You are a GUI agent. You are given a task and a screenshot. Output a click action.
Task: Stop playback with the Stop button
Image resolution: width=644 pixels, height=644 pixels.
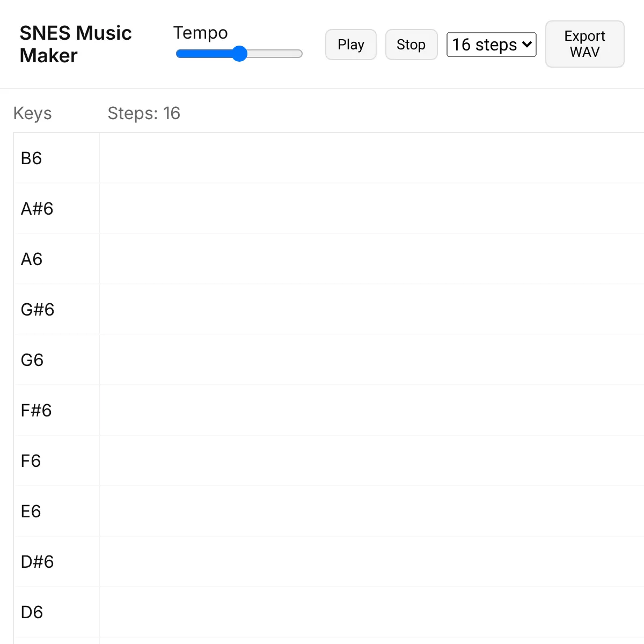(411, 45)
